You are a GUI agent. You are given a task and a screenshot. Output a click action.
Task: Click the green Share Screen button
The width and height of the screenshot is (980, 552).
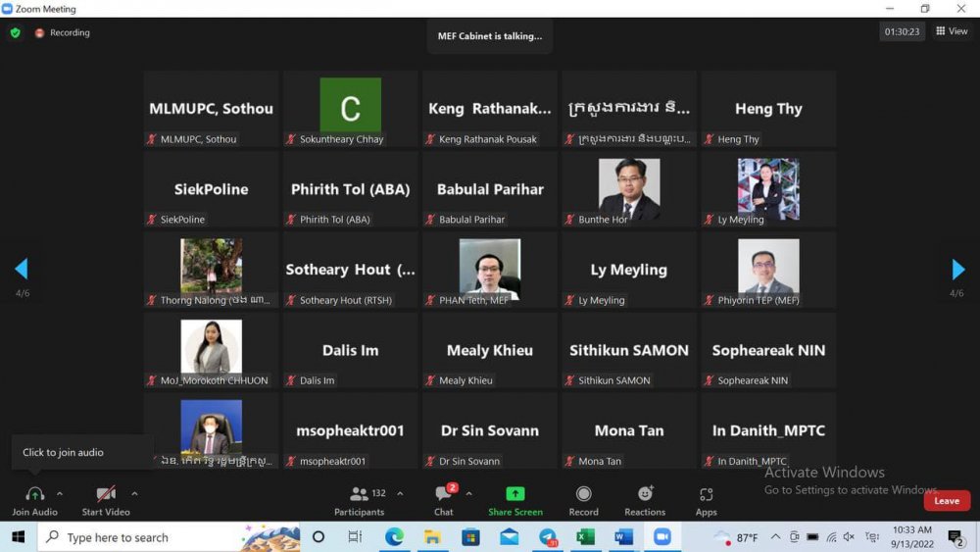pyautogui.click(x=515, y=501)
